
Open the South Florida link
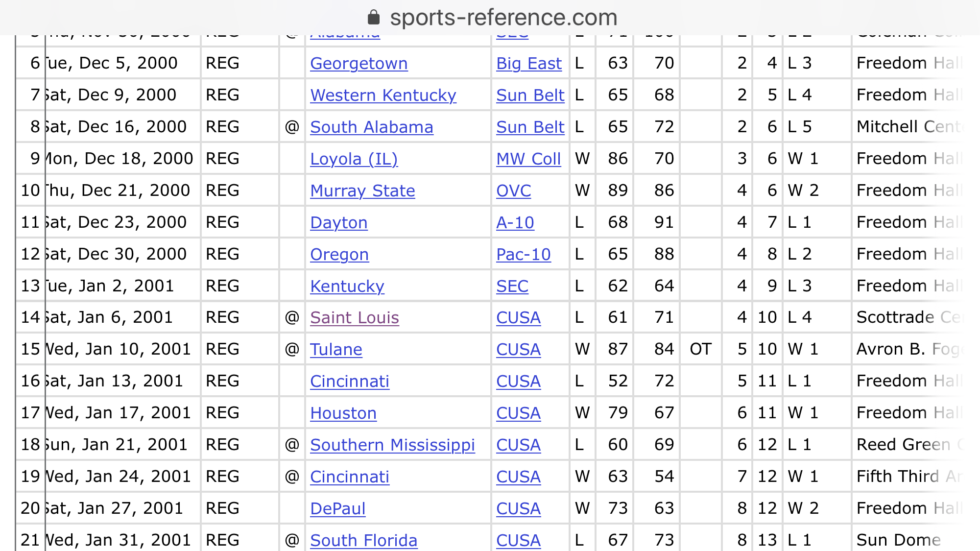point(364,540)
